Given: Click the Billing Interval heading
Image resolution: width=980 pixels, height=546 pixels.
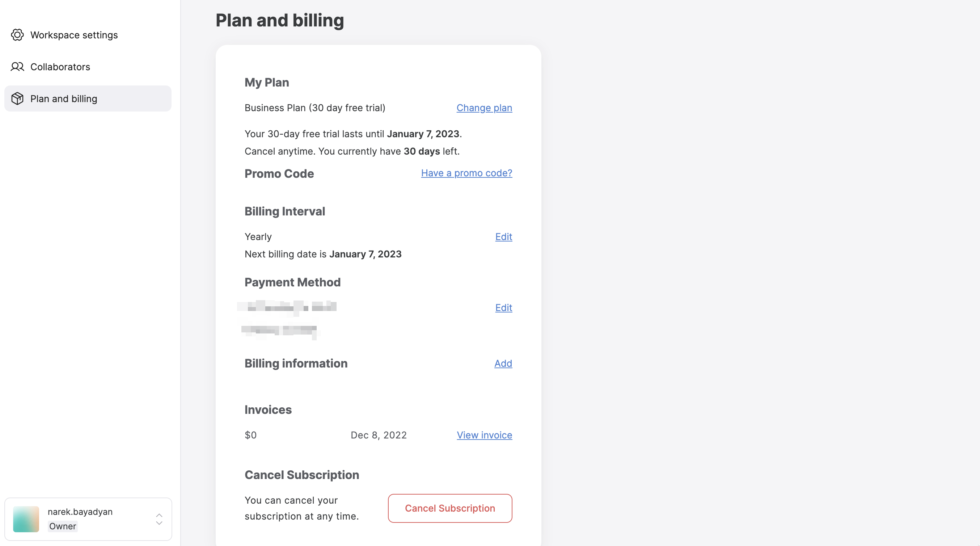Looking at the screenshot, I should 284,211.
